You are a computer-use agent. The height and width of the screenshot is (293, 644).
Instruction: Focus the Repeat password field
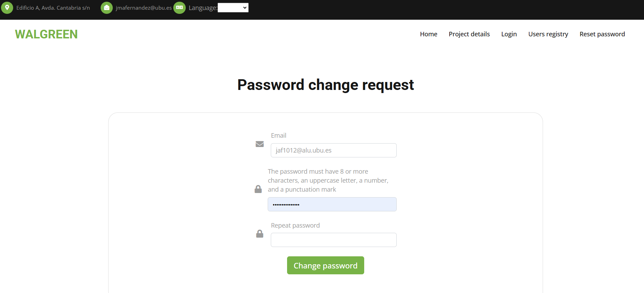334,240
